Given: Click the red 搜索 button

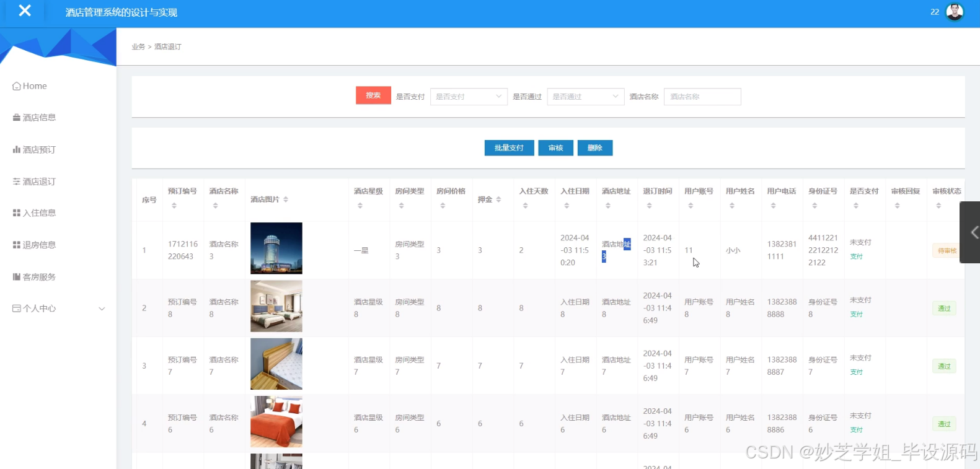Looking at the screenshot, I should pyautogui.click(x=373, y=95).
